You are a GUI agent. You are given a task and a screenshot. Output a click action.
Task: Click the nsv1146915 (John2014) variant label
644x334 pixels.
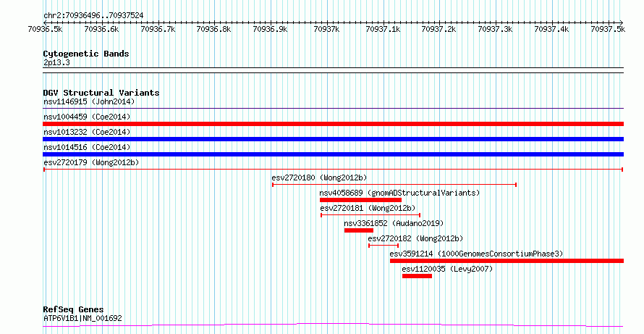click(x=89, y=101)
